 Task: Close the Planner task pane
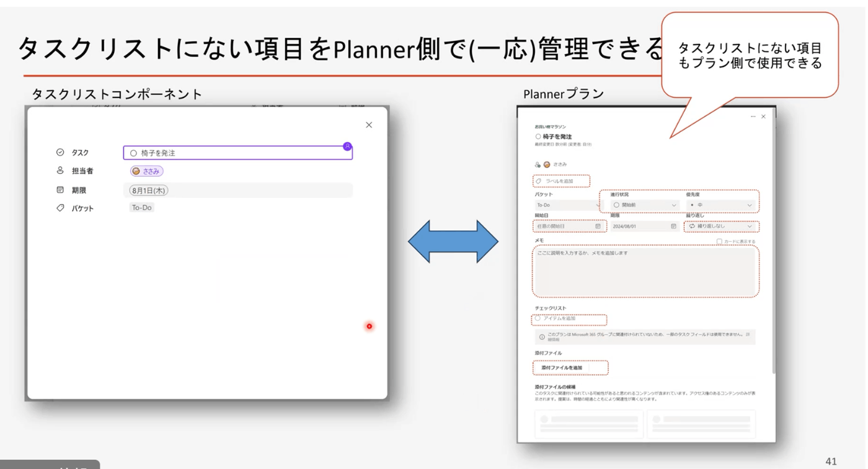pyautogui.click(x=763, y=117)
